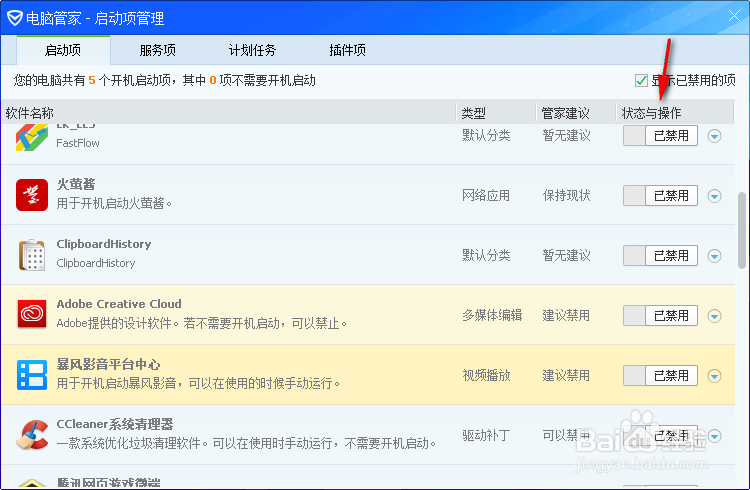The image size is (750, 490).
Task: Click 建议禁用 suggestion for 暴风影音平台中心
Action: point(566,375)
